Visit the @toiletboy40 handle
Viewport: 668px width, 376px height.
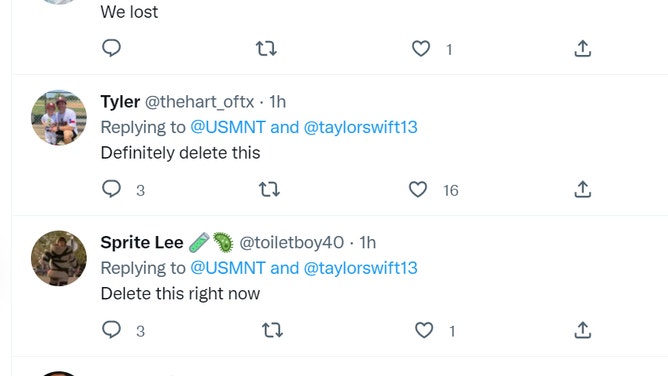[291, 242]
